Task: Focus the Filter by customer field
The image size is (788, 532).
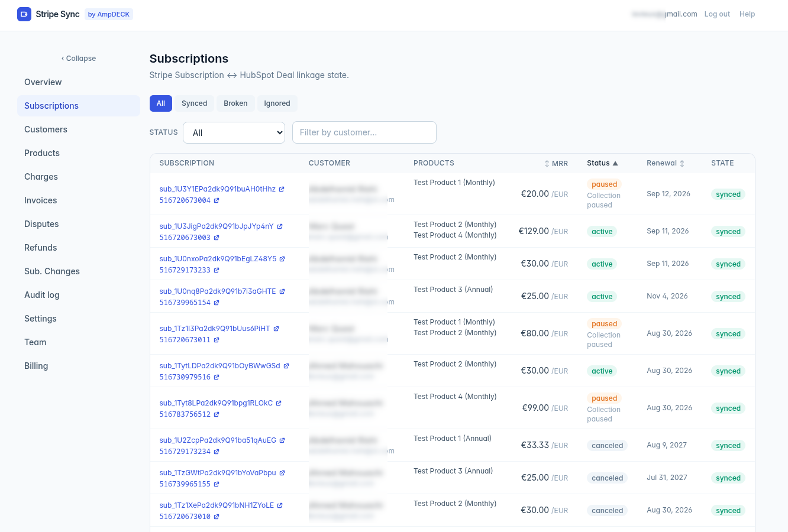Action: coord(364,132)
